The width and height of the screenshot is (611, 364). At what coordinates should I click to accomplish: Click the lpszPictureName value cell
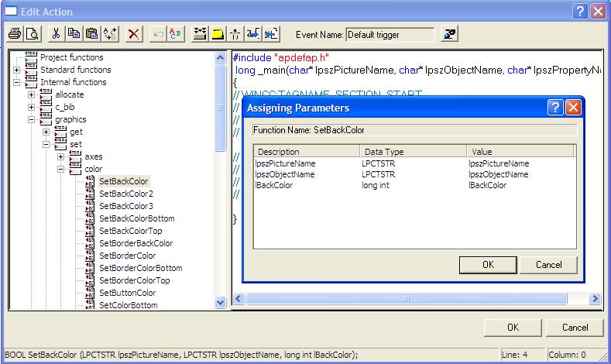(x=499, y=163)
